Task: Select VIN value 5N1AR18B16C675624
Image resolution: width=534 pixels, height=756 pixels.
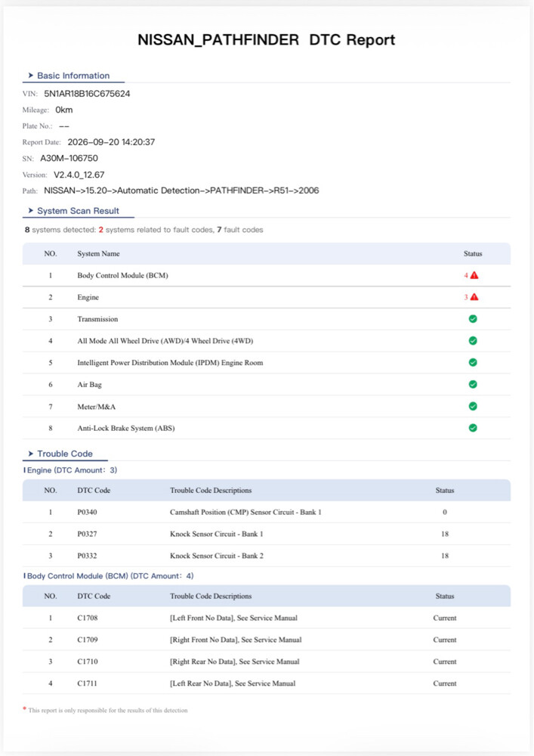Action: [87, 94]
